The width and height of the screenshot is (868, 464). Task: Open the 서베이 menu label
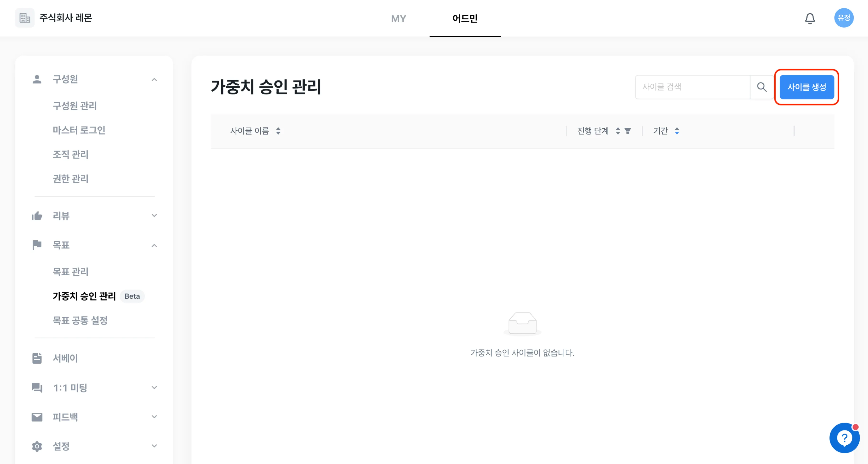[65, 358]
